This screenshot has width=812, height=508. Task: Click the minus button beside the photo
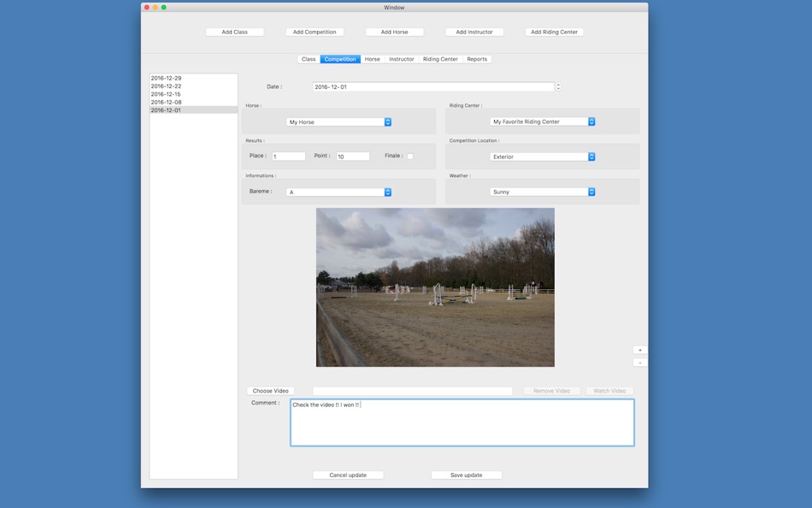(640, 363)
